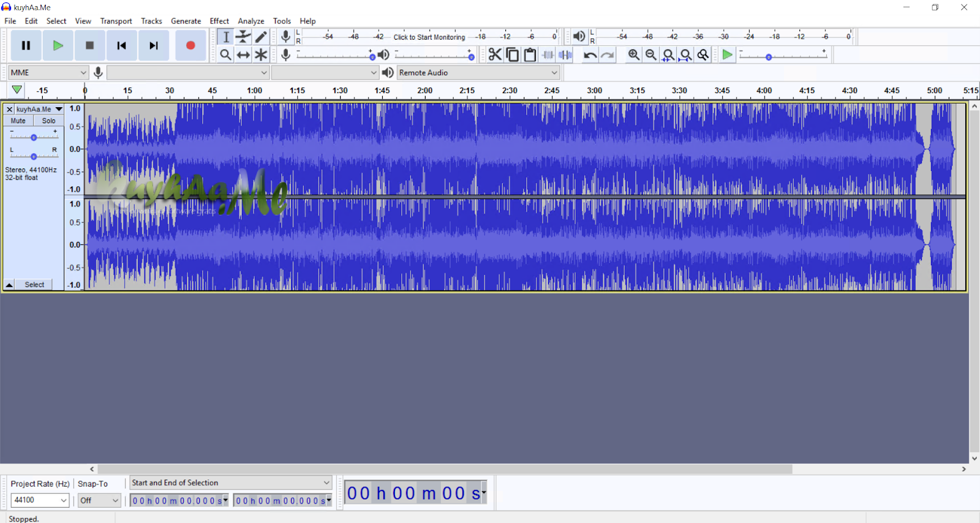The image size is (980, 523).
Task: Expand the recording device dropdown
Action: tap(188, 73)
